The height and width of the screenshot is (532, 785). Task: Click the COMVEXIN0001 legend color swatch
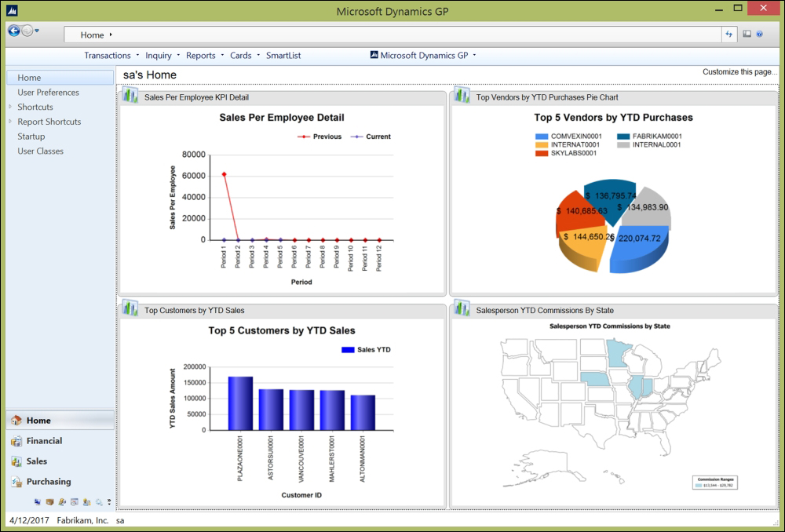click(x=542, y=137)
